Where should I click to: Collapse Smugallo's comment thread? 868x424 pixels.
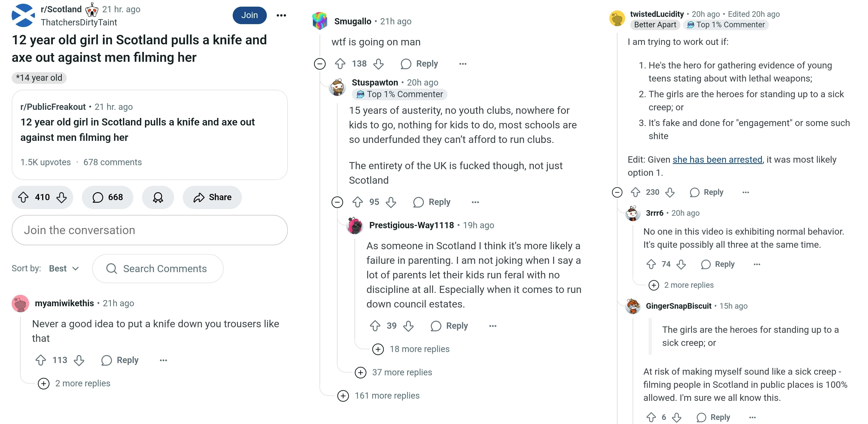pyautogui.click(x=320, y=64)
